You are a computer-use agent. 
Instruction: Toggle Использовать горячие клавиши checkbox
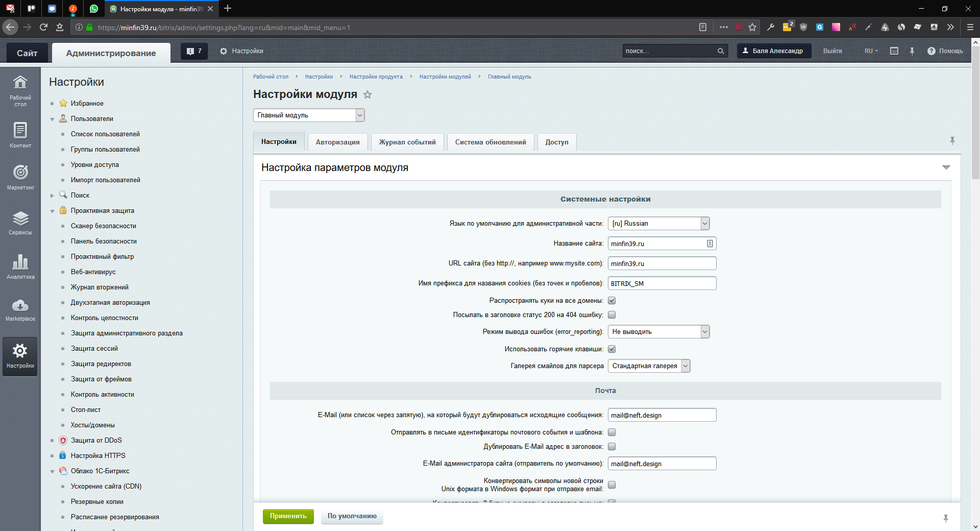coord(611,349)
